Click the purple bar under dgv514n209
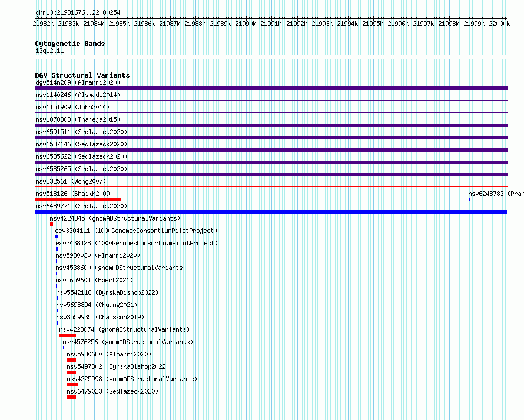The height and width of the screenshot is (420, 524). [x=271, y=88]
